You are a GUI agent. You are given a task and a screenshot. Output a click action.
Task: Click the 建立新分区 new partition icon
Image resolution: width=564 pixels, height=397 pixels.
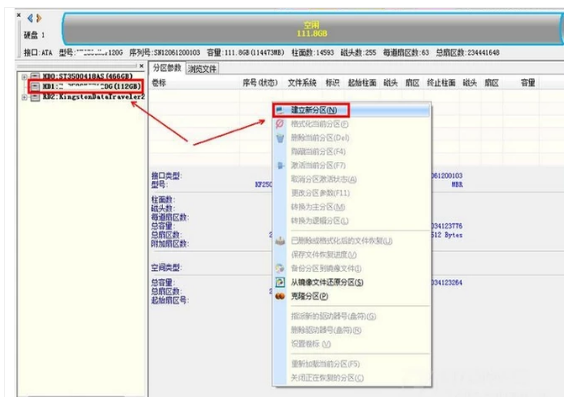[280, 110]
